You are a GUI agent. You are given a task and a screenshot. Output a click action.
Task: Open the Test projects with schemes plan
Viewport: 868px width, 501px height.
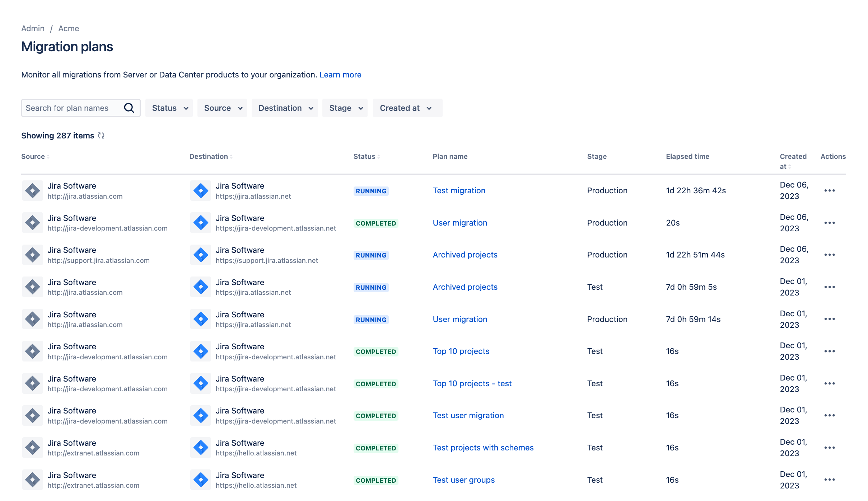click(483, 448)
